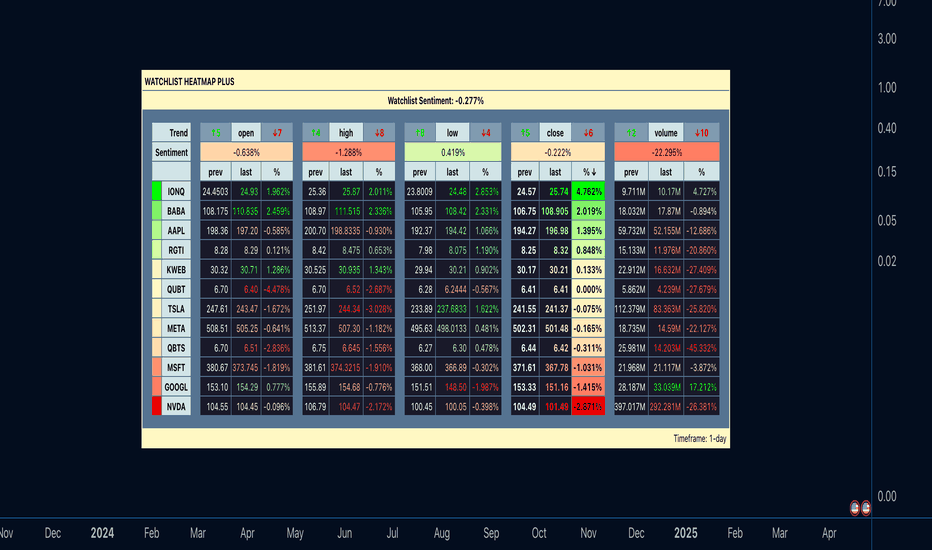
Task: Click the 'low' column group header
Action: coord(452,133)
